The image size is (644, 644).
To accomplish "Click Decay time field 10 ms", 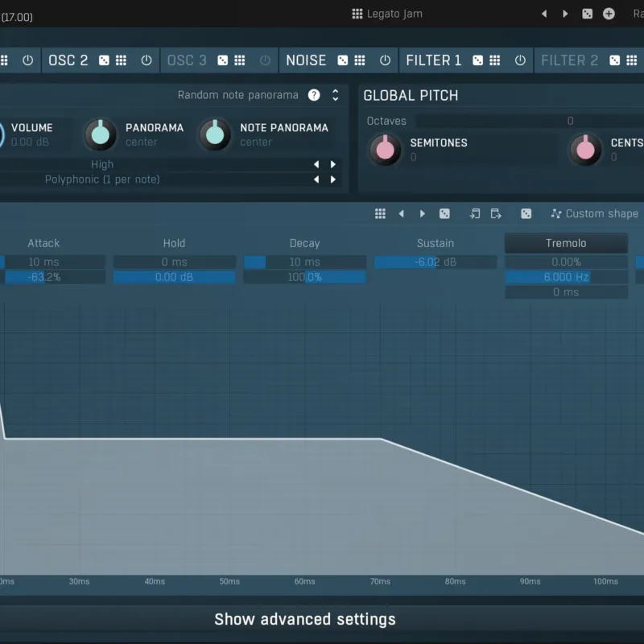I will [305, 262].
